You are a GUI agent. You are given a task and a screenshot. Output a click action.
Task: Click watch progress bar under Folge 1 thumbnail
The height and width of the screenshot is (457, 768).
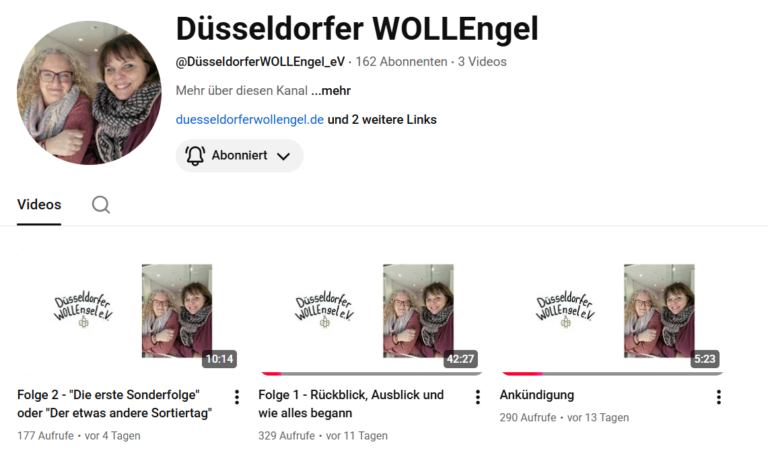(372, 374)
